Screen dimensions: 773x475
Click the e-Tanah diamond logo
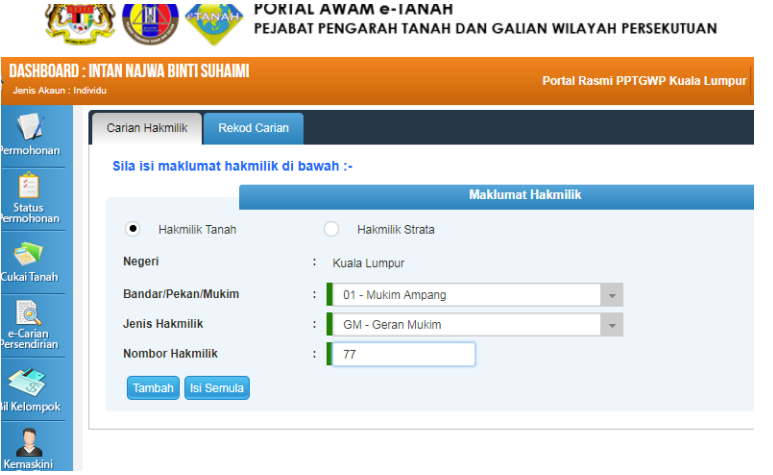(x=212, y=22)
